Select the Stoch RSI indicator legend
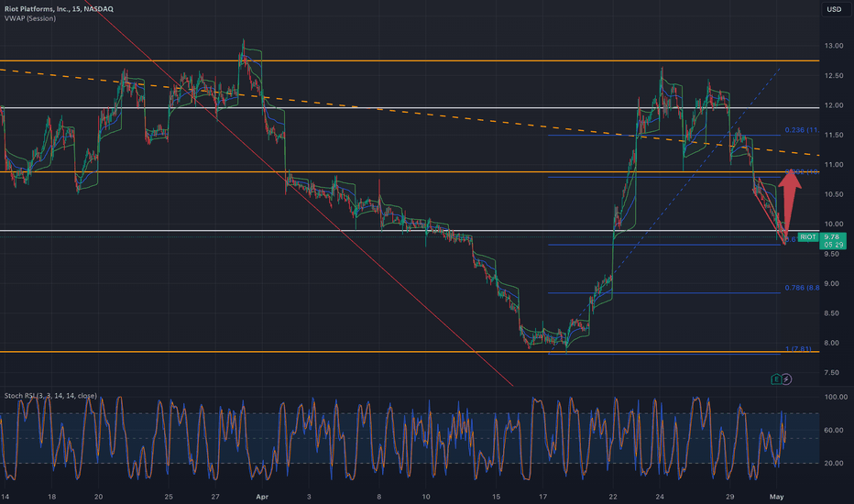The image size is (854, 504). point(50,396)
